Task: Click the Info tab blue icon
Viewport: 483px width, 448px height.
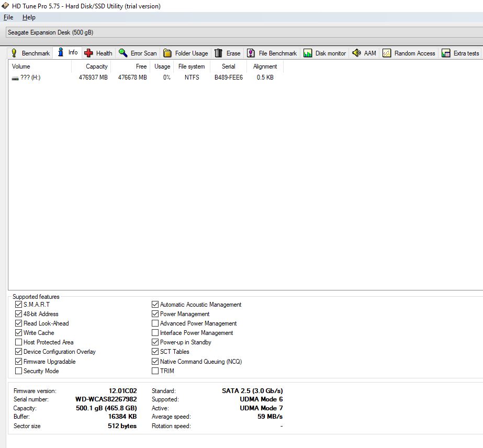Action: pyautogui.click(x=61, y=52)
